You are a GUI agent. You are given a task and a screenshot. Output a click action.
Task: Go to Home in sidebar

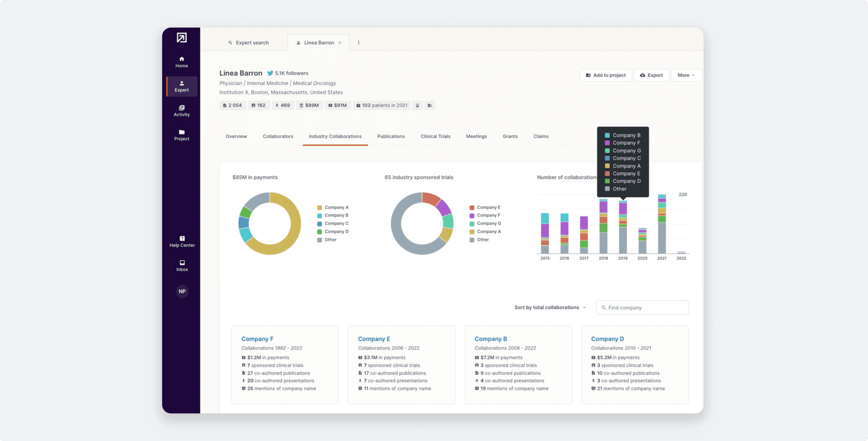click(x=182, y=62)
